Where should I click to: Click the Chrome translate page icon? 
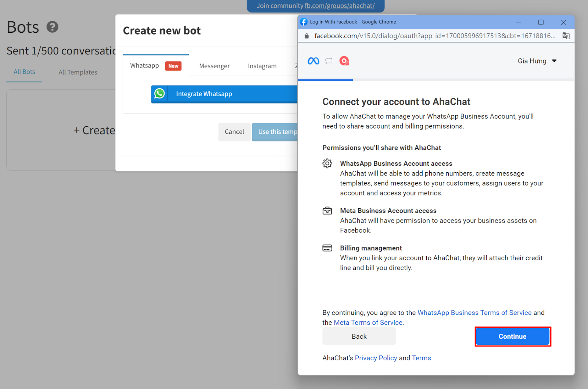[566, 36]
